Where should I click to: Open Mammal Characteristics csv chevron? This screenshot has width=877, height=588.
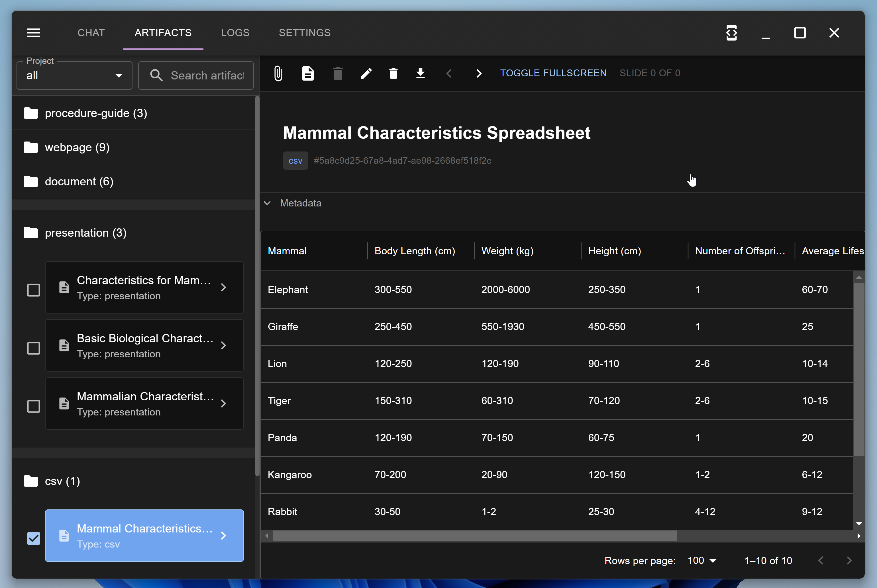223,536
